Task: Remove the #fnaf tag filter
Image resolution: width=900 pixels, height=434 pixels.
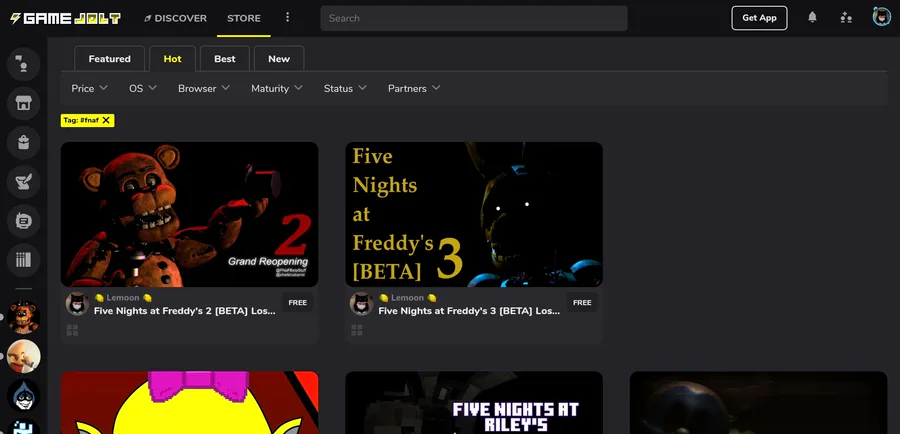Action: [106, 121]
